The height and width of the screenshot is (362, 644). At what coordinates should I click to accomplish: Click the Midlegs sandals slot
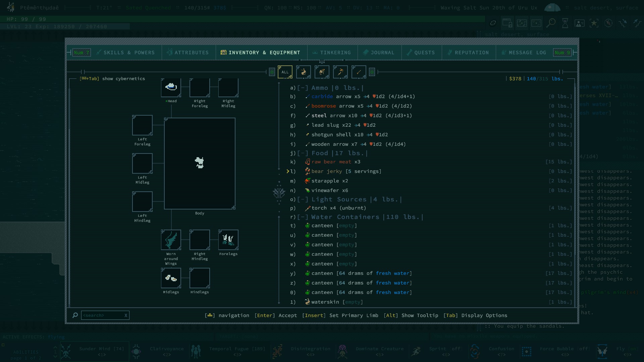[171, 278]
